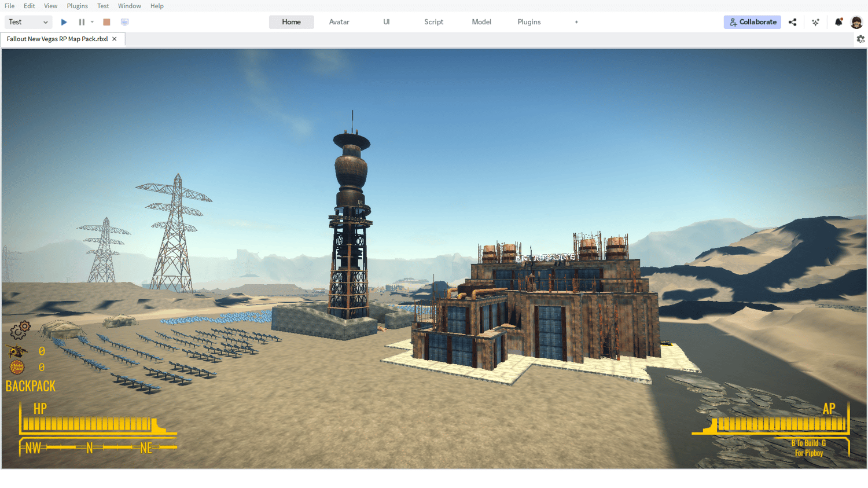
Task: Switch to the Home ribbon tab
Action: pyautogui.click(x=292, y=22)
